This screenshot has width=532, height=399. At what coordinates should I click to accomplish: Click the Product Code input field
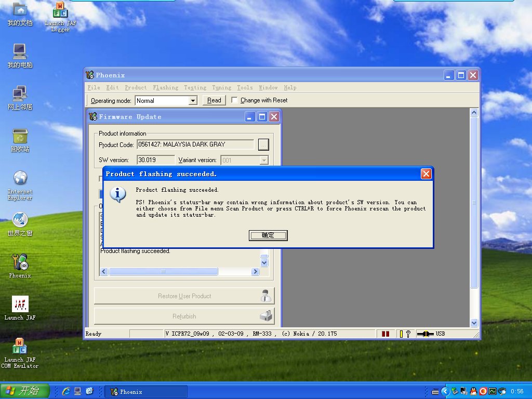195,144
